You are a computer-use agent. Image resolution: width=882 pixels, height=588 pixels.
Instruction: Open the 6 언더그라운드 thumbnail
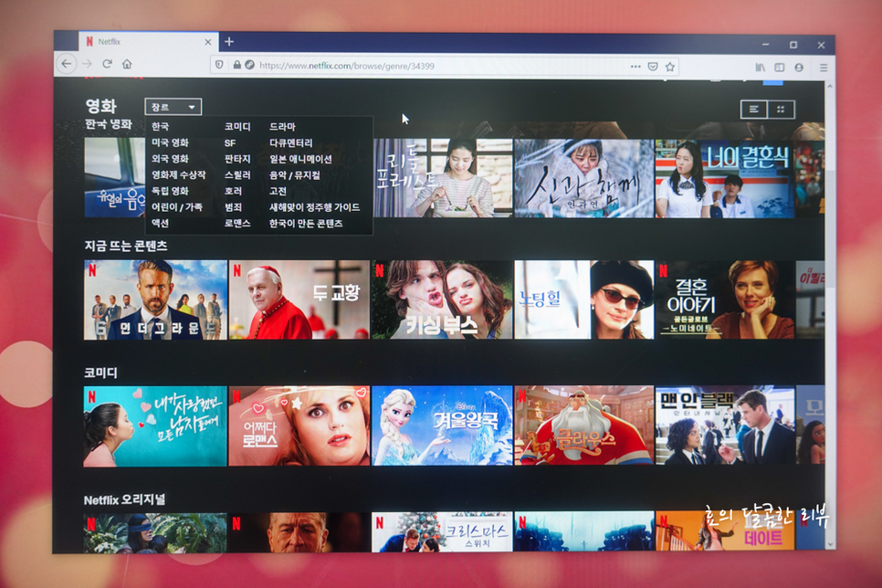click(155, 299)
